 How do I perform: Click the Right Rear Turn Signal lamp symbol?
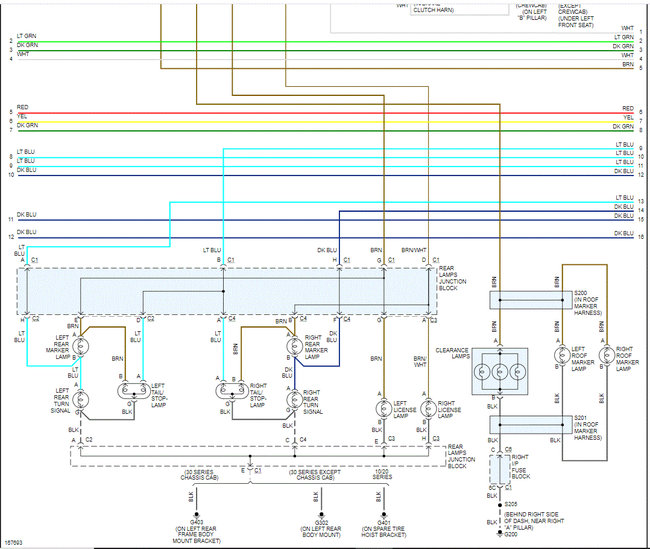tap(295, 400)
